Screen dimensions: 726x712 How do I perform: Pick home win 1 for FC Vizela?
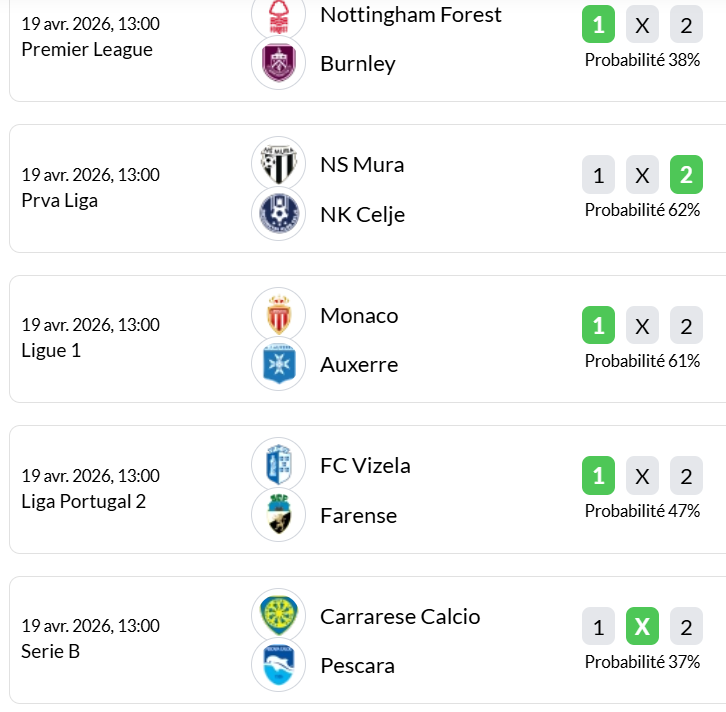[x=598, y=476]
